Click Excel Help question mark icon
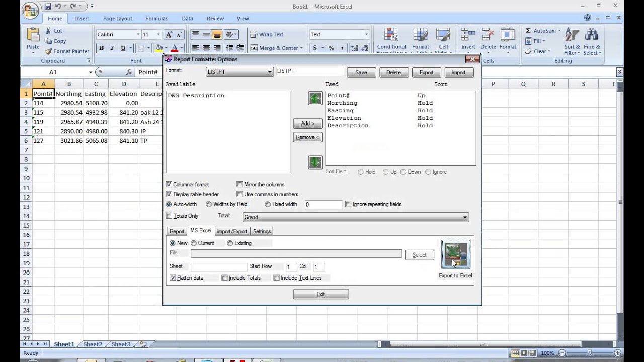 [587, 18]
